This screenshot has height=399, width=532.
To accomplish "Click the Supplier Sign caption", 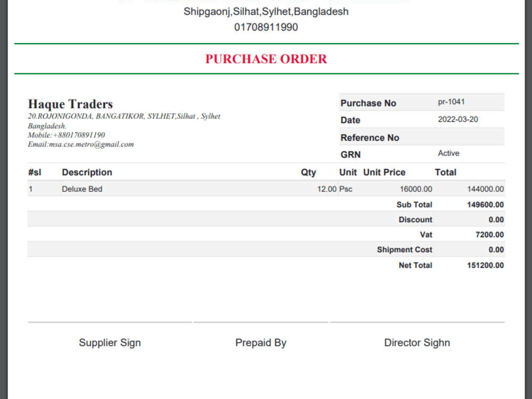I will [110, 343].
